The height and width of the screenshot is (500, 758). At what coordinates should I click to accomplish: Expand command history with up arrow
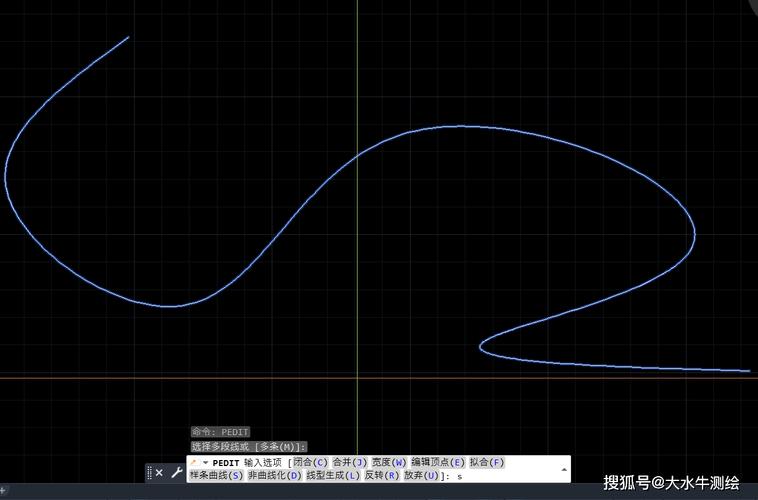point(564,470)
